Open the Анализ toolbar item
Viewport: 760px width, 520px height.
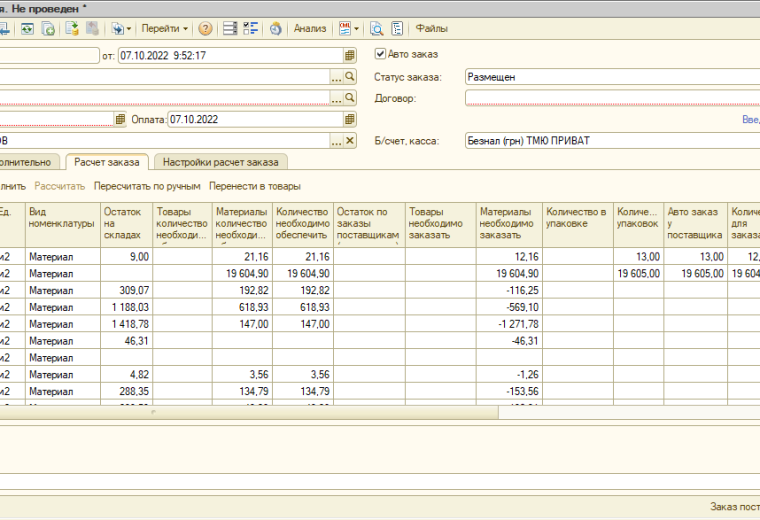[309, 29]
